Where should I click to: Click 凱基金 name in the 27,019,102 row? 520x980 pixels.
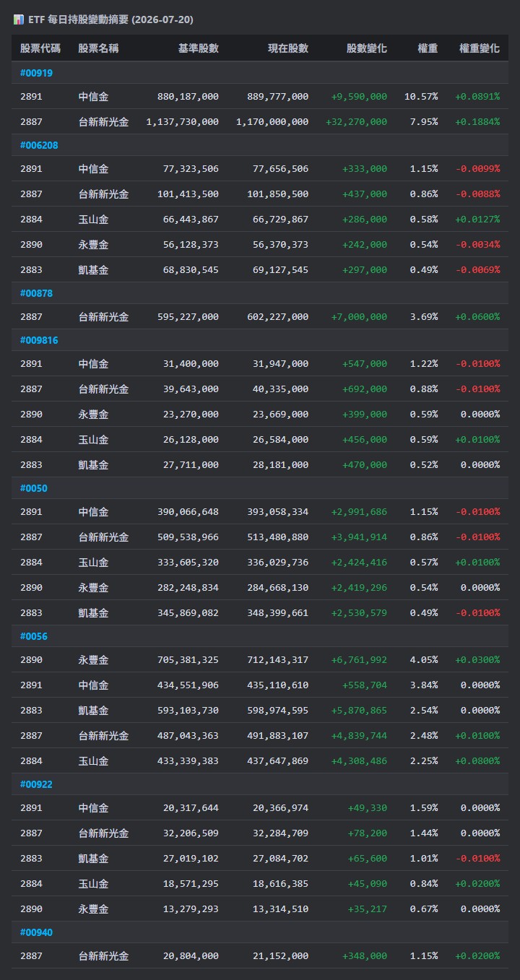click(94, 858)
